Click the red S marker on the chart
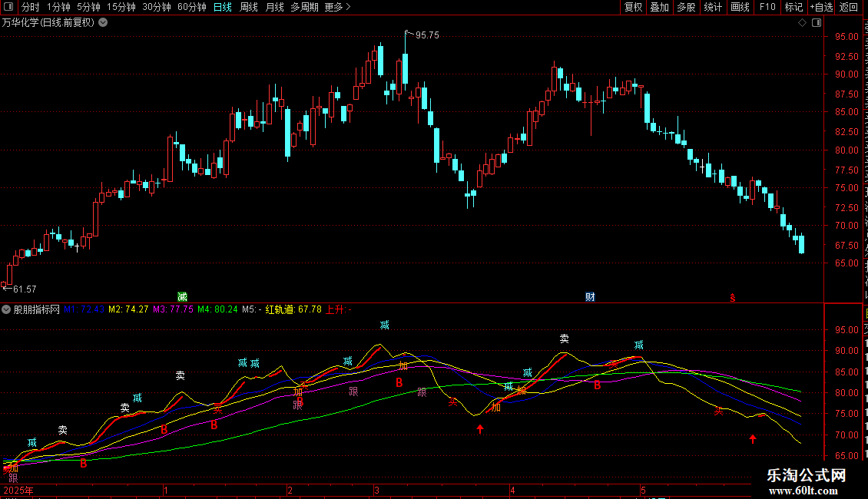The height and width of the screenshot is (499, 868). coord(732,298)
